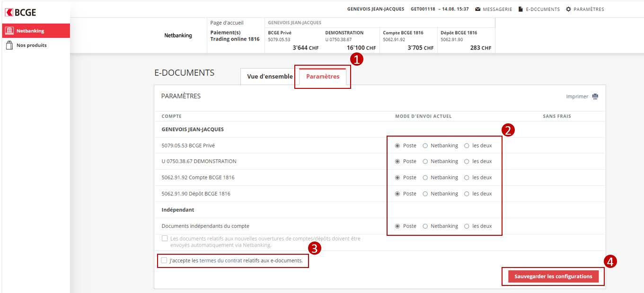Select the Compte BCGE 1816 account tile

tap(408, 40)
